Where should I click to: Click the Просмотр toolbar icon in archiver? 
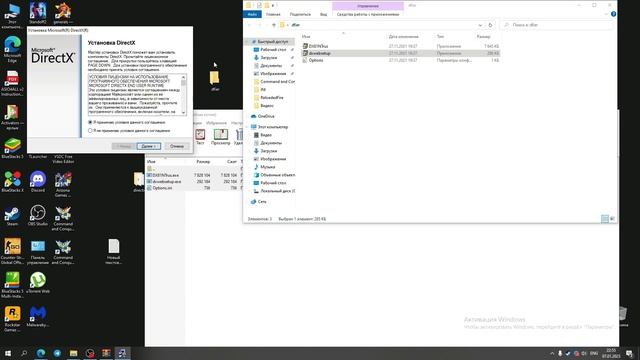221,137
